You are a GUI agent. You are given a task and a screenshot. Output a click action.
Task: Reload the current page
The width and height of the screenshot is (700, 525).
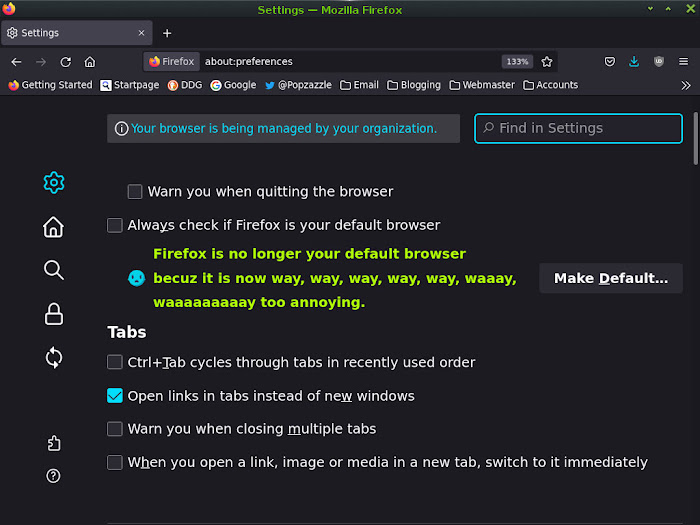point(66,62)
